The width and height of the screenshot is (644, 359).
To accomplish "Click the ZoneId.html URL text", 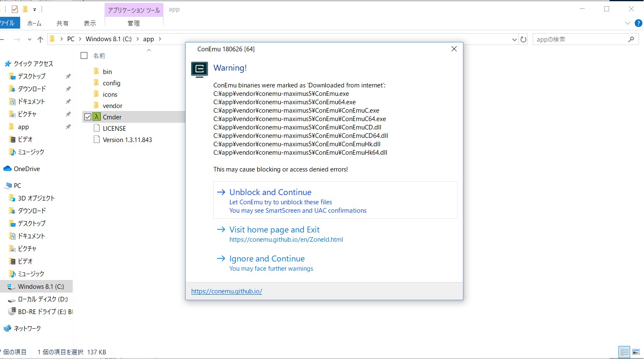I will [286, 240].
